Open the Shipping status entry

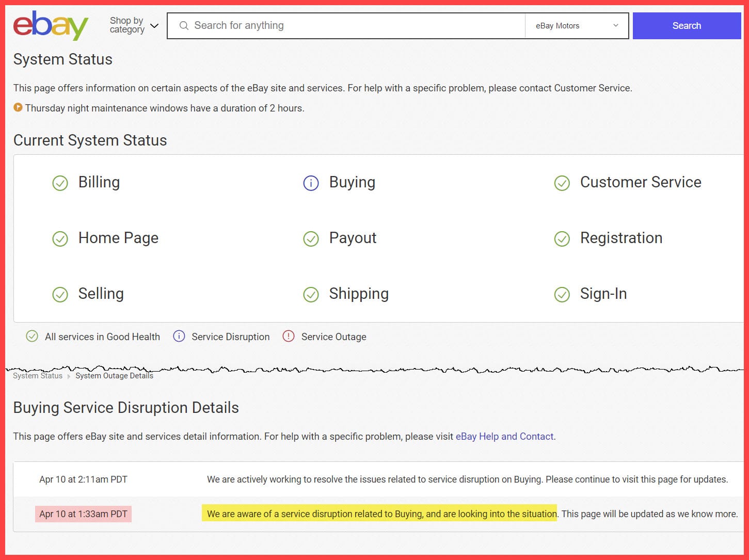tap(359, 294)
